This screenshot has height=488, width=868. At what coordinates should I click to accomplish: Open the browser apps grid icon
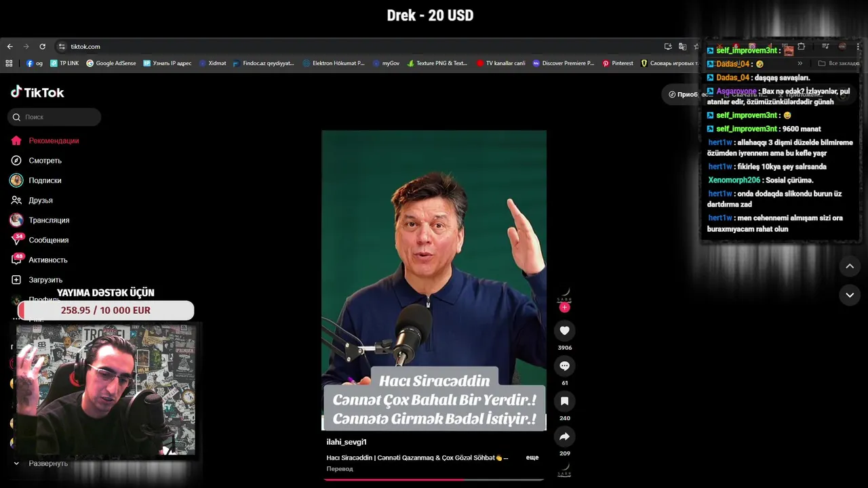point(9,63)
